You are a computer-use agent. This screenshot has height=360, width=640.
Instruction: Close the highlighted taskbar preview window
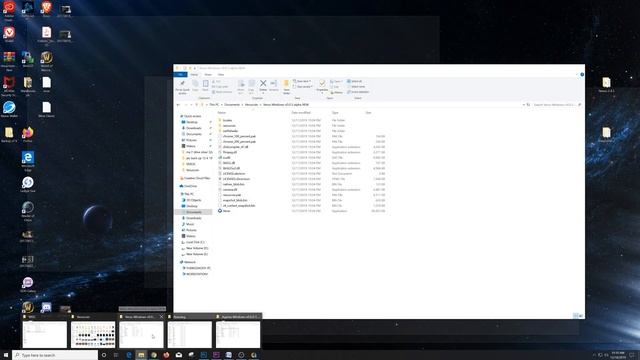(161, 317)
